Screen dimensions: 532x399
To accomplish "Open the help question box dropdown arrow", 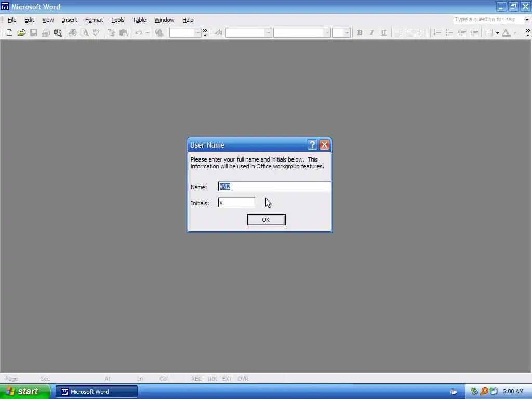I will coord(527,20).
